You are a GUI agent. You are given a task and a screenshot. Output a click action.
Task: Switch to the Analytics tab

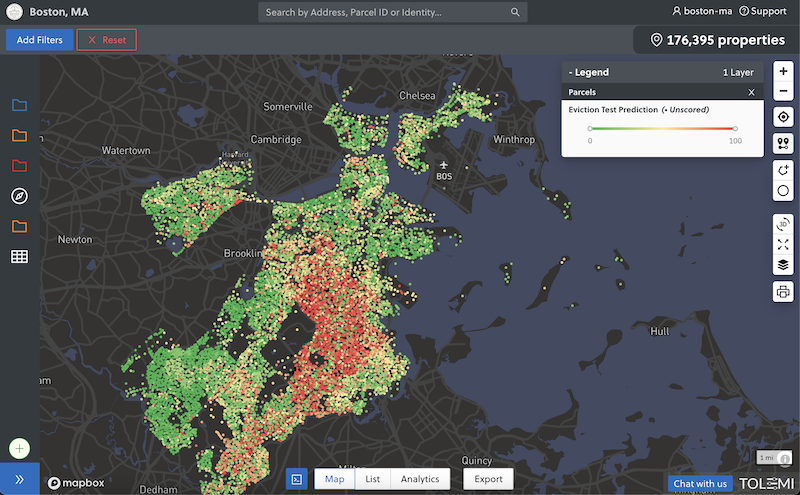click(x=420, y=479)
